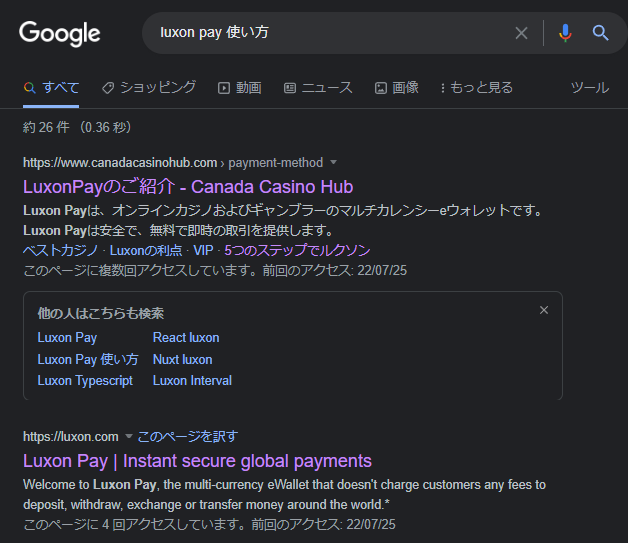Click the 約 26 件 result count
This screenshot has width=628, height=543.
coord(46,127)
